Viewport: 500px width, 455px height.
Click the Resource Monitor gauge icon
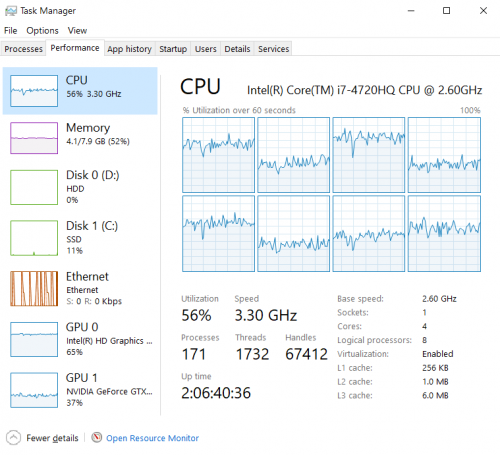tap(97, 437)
